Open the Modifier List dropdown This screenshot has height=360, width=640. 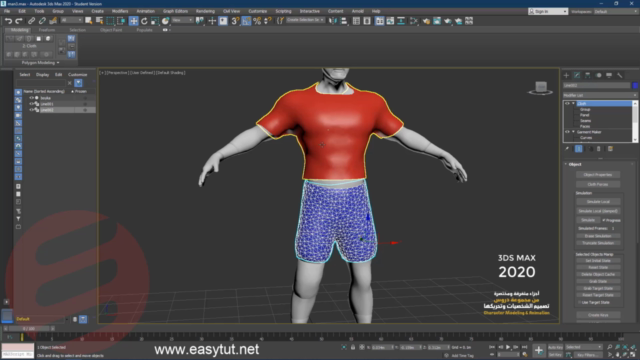pyautogui.click(x=600, y=95)
